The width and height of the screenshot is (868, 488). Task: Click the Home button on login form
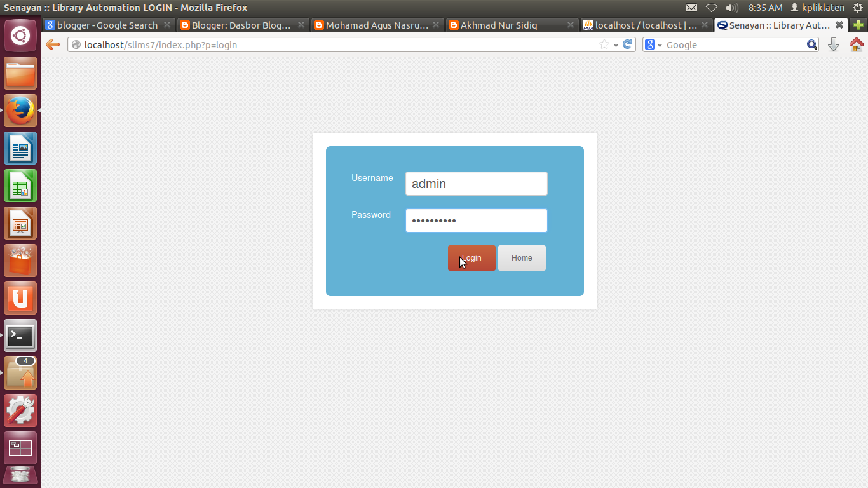[522, 258]
